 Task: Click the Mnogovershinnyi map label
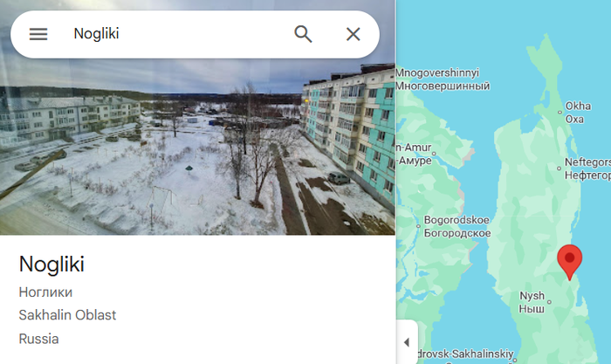[x=443, y=79]
